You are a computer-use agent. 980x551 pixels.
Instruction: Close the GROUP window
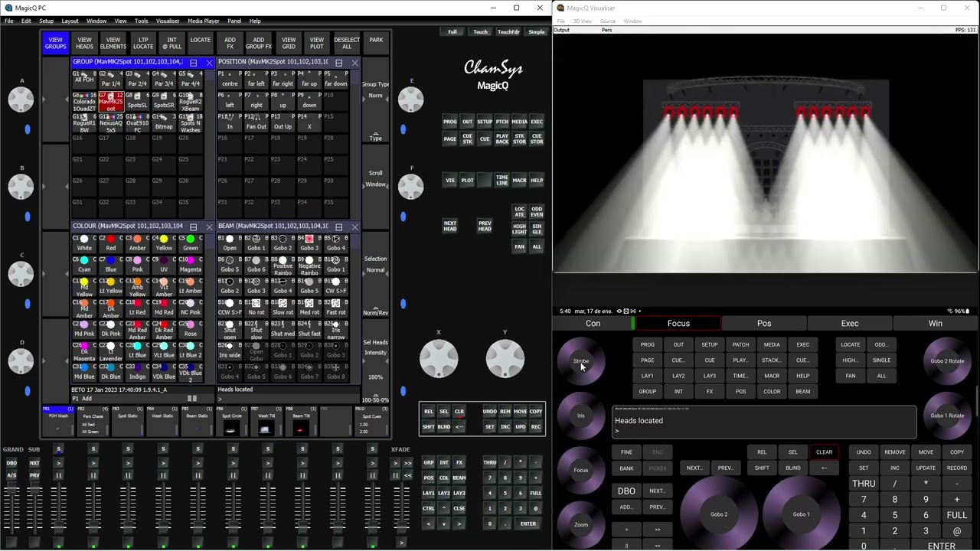click(x=209, y=63)
